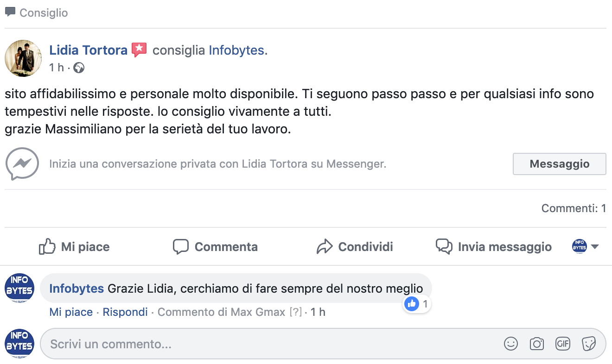
Task: Click Invia messaggio button
Action: 494,246
